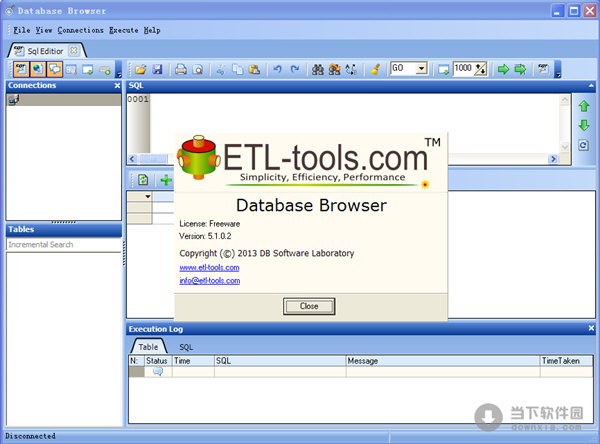Click the speech bubble status icon in log row

point(158,371)
